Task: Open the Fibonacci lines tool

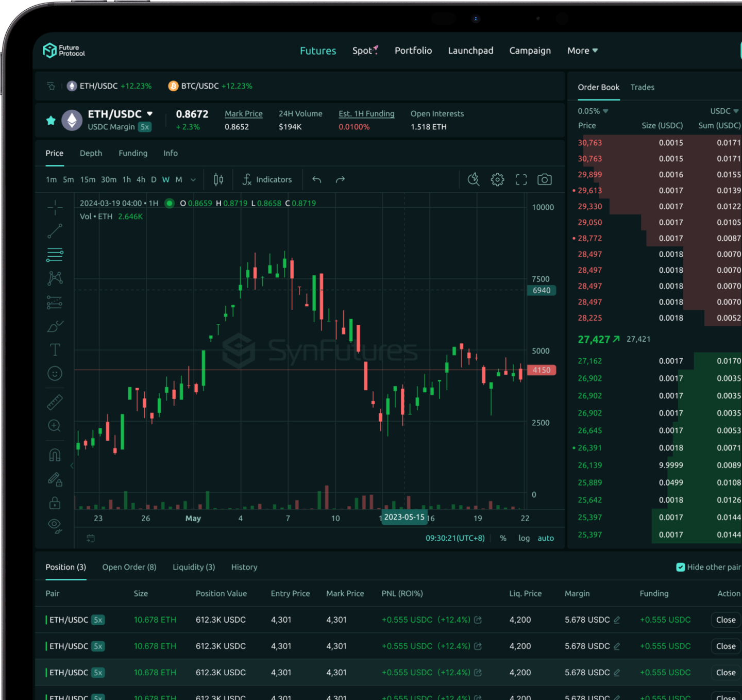Action: click(55, 255)
